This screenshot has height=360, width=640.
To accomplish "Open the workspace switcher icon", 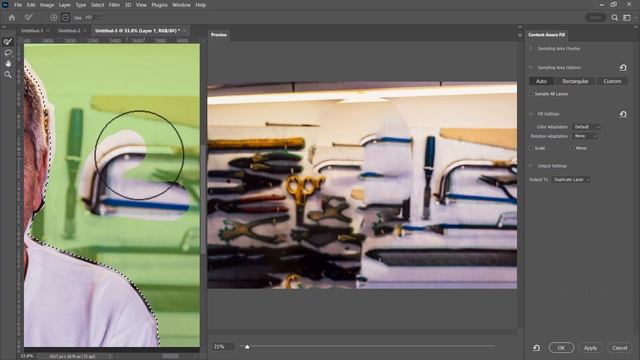I will tap(627, 18).
